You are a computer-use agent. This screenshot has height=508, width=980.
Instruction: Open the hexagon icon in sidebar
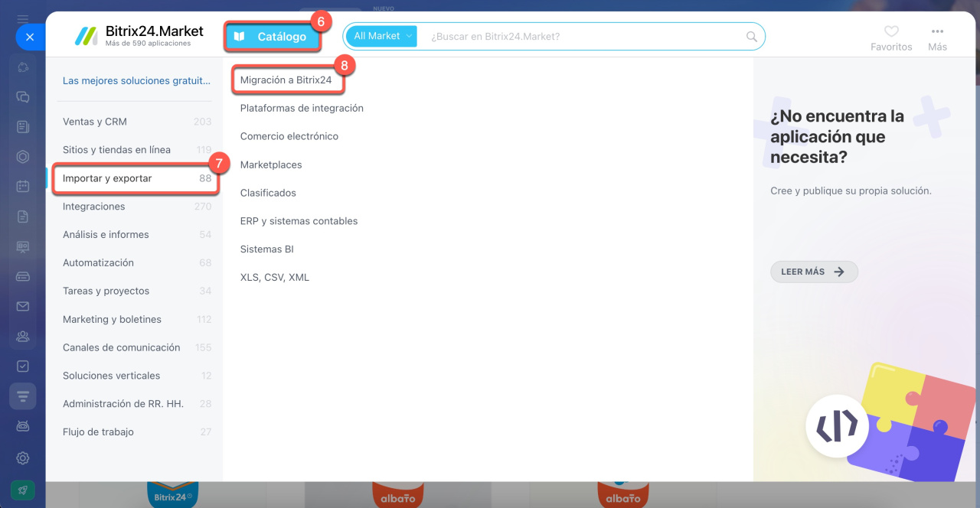coord(23,157)
